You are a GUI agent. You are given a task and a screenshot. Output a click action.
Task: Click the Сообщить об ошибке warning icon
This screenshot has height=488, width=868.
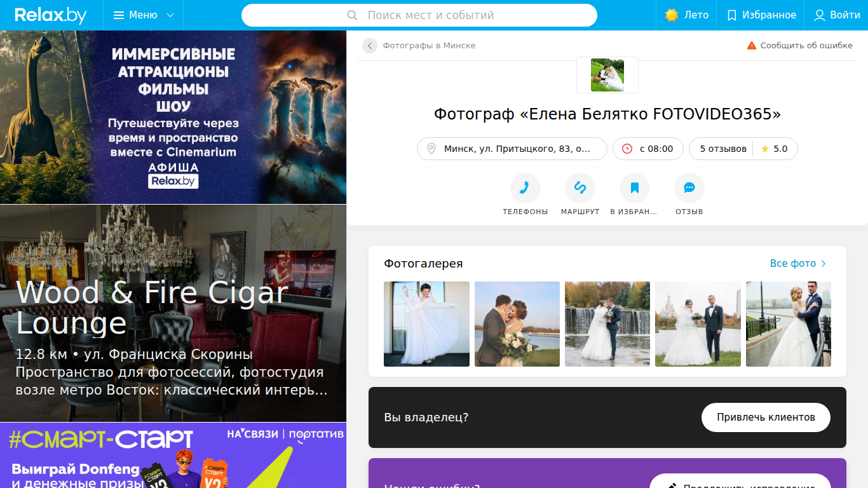pyautogui.click(x=752, y=46)
